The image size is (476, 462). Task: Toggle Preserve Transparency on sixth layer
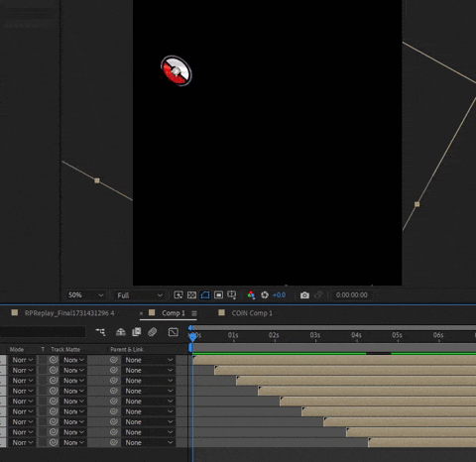(x=43, y=411)
